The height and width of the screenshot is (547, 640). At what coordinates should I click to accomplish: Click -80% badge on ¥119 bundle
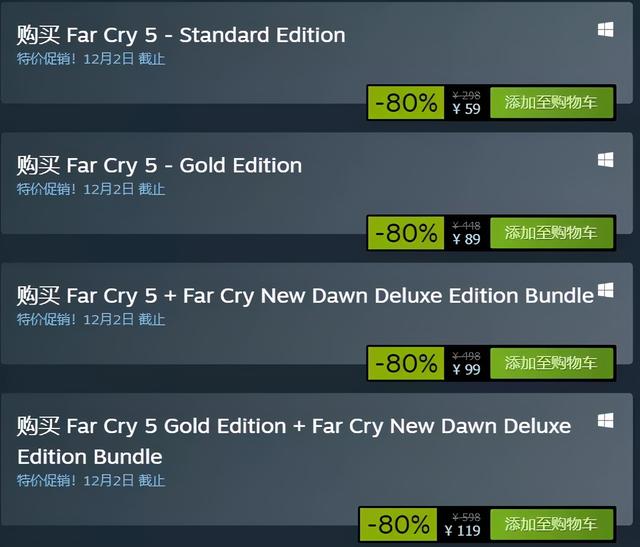click(x=398, y=524)
